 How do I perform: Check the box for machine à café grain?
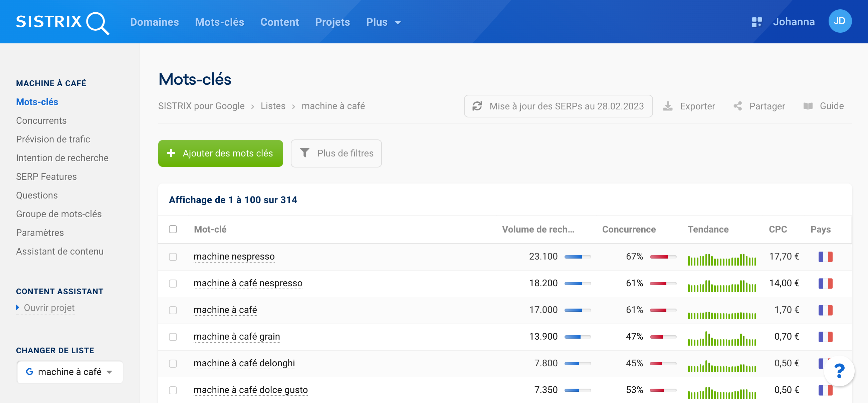(173, 337)
